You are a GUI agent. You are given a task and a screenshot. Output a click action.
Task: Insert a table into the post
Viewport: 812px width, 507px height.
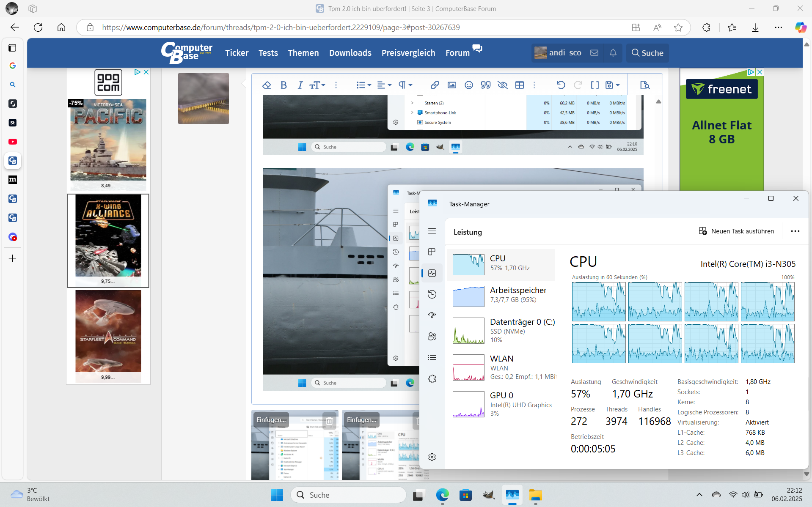click(520, 85)
